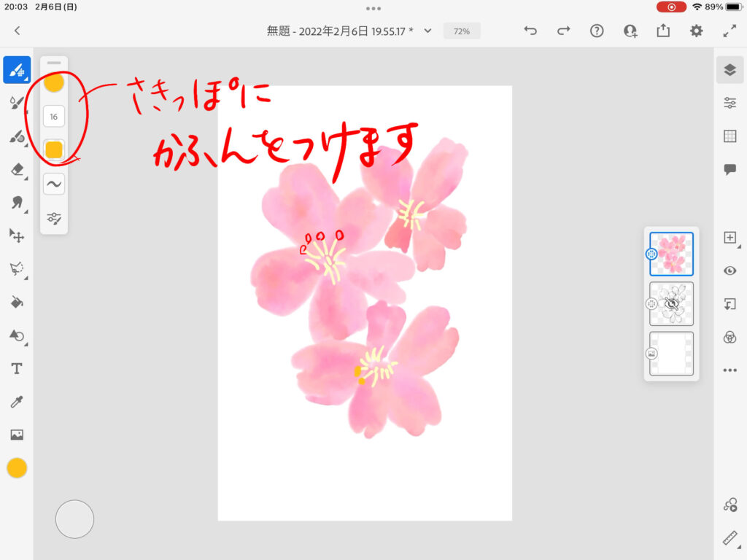Open the 72% zoom level menu
Screen dimensions: 747x560
(462, 31)
